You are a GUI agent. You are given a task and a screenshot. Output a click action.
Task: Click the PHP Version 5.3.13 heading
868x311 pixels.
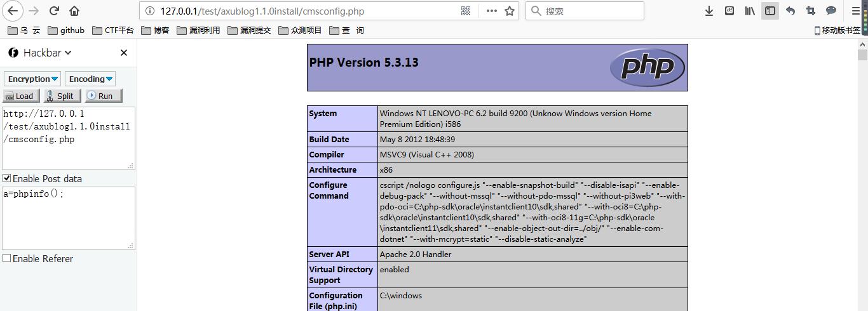pos(363,62)
